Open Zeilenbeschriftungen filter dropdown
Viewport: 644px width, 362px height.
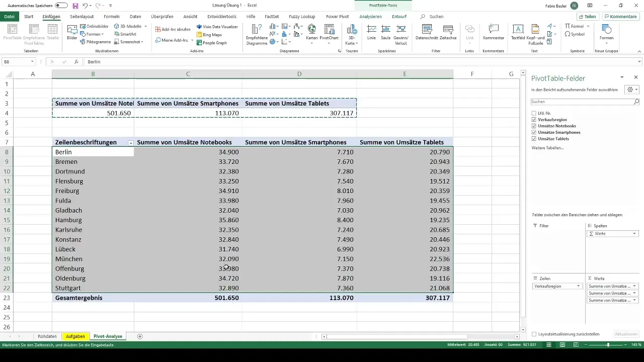coord(131,143)
